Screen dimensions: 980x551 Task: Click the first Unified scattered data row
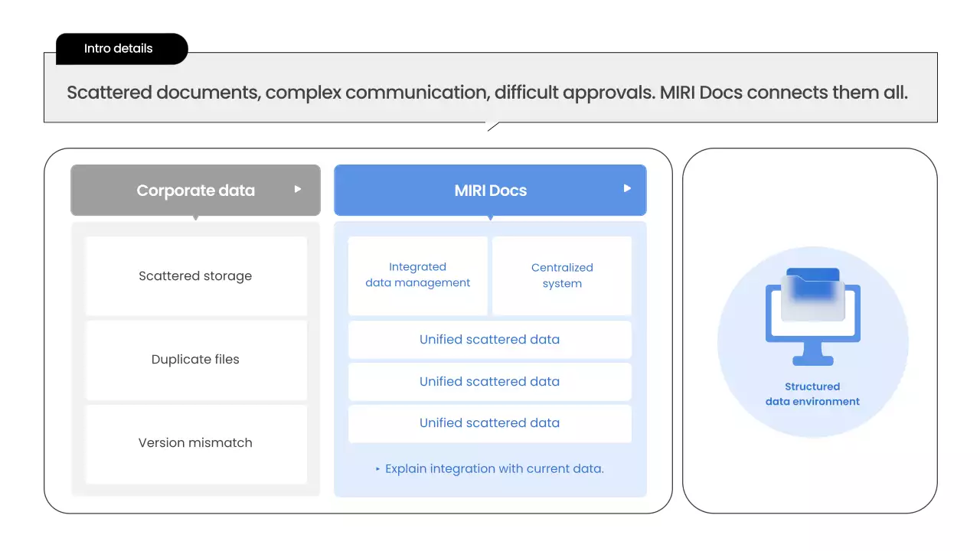[x=489, y=340]
